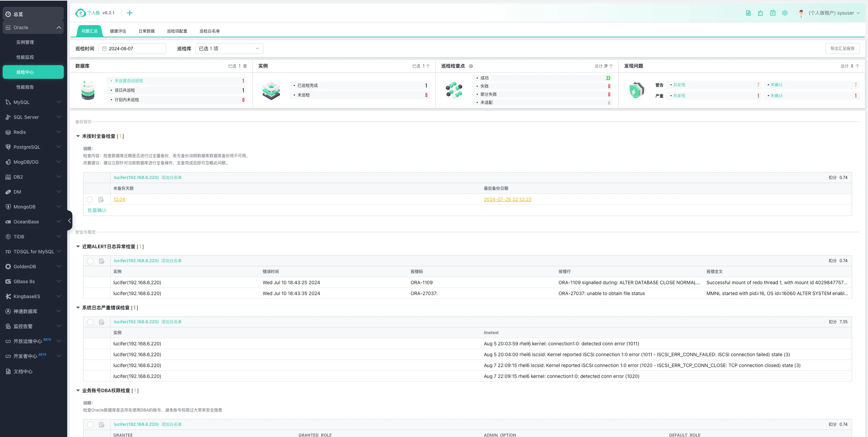The image size is (868, 437).
Task: Click the 巡检时间 date field 2024-08-07
Action: pos(132,49)
